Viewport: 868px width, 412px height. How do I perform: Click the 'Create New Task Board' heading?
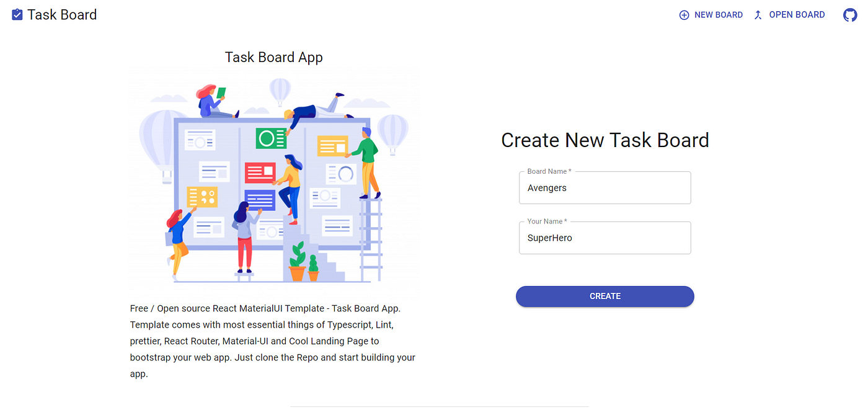click(x=605, y=140)
